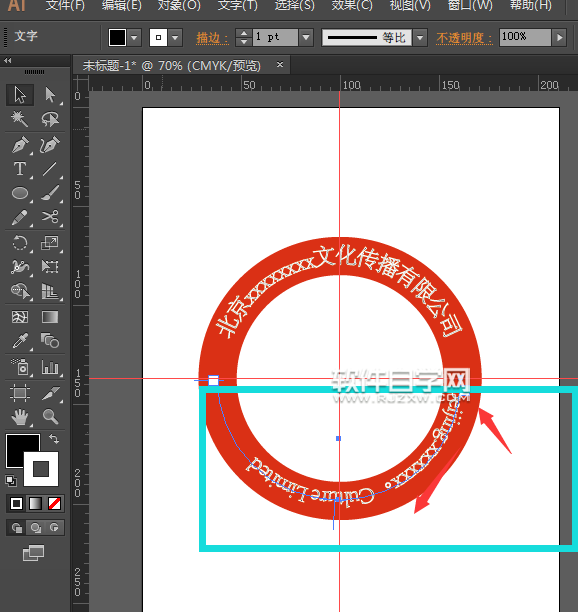Select the Zoom magnifier tool
Viewport: 578px width, 612px height.
click(x=50, y=416)
